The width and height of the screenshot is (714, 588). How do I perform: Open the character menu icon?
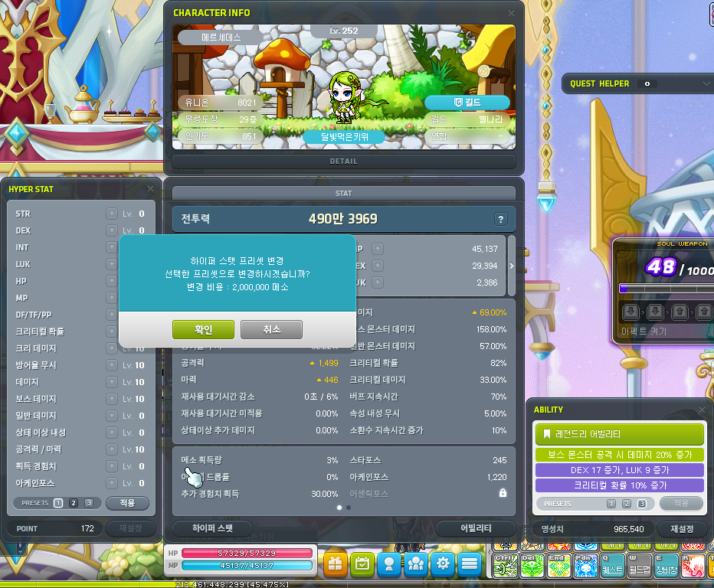tap(389, 564)
